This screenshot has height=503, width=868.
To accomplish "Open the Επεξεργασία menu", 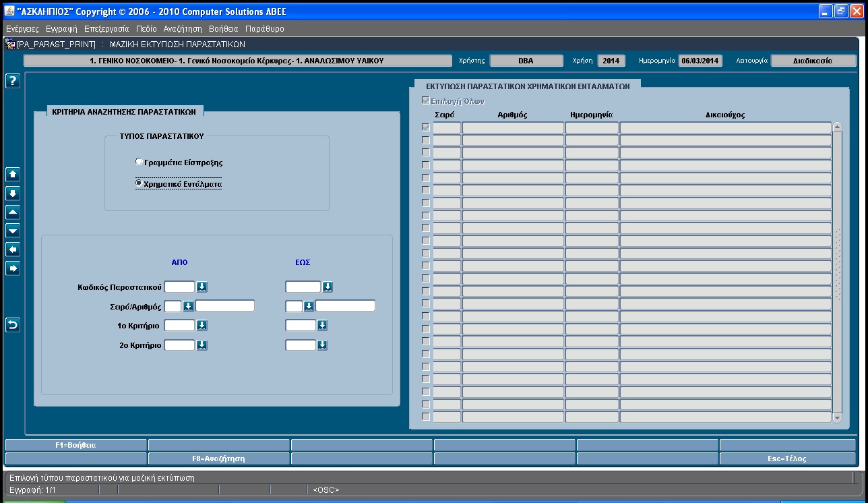I will tap(106, 29).
